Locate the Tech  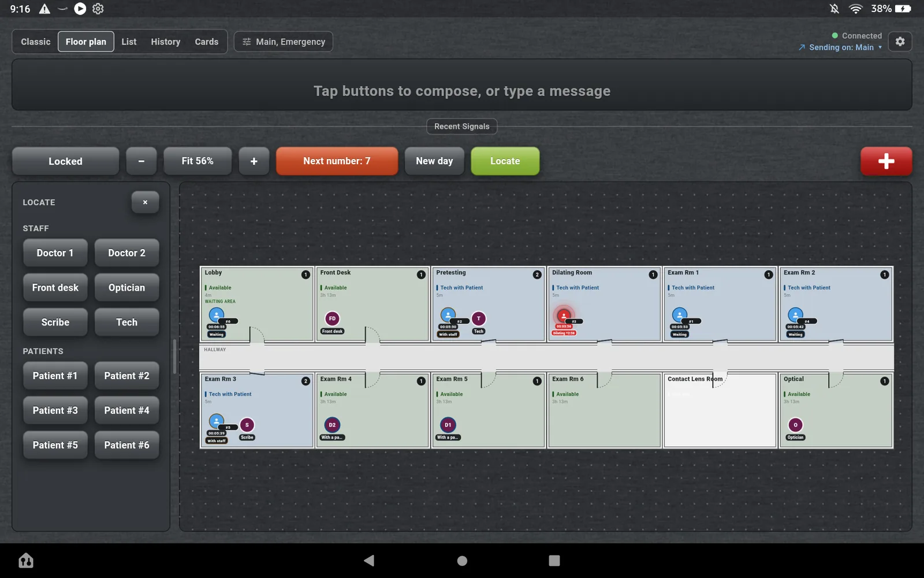click(127, 323)
